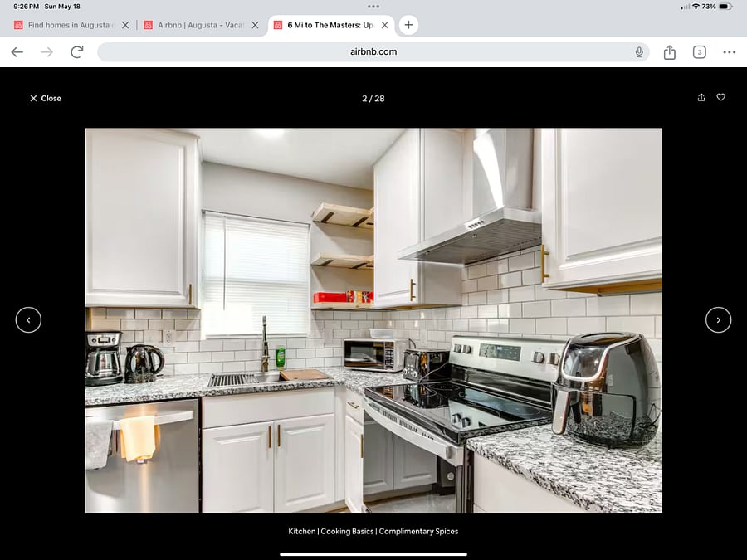Tap the browser forward arrow
Image resolution: width=747 pixels, height=560 pixels.
[x=46, y=52]
